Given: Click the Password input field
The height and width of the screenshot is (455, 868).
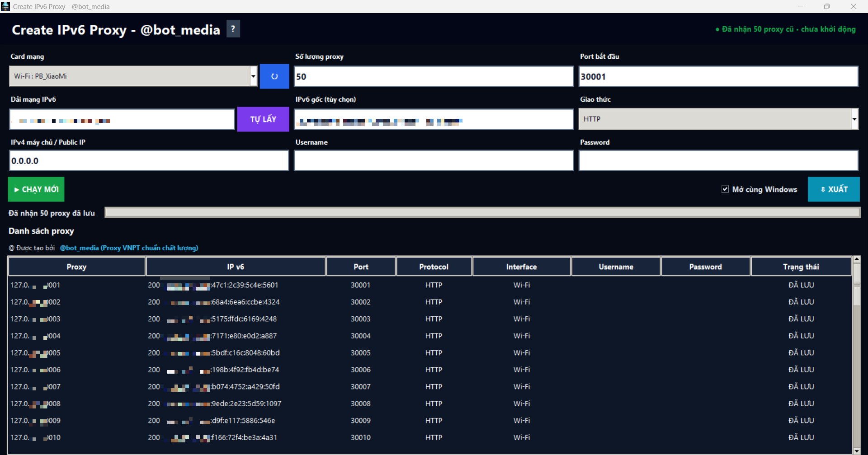Looking at the screenshot, I should tap(718, 161).
